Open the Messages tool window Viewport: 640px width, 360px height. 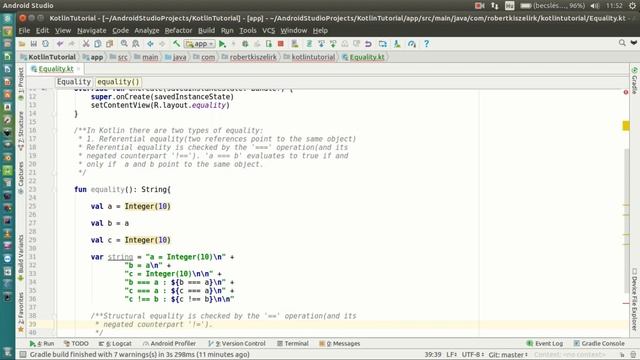point(340,344)
